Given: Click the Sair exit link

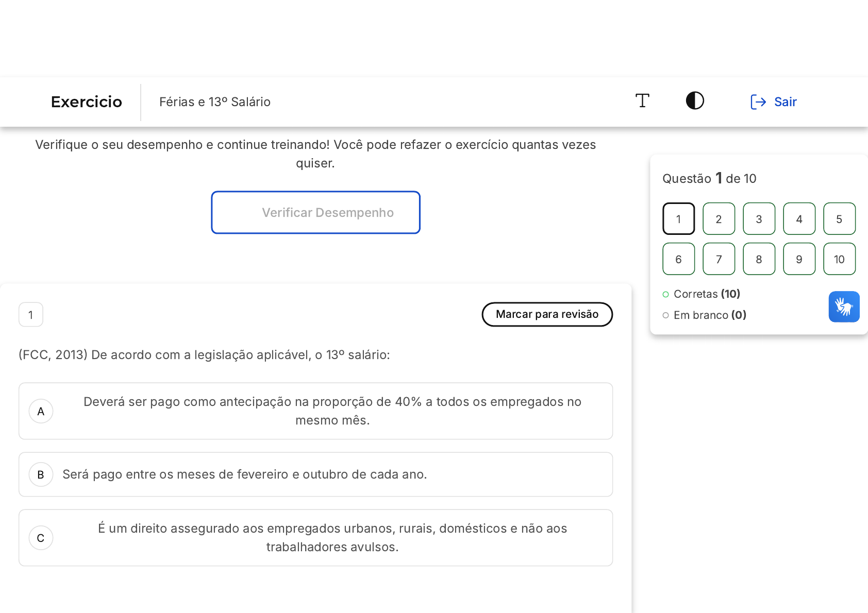Looking at the screenshot, I should point(774,102).
